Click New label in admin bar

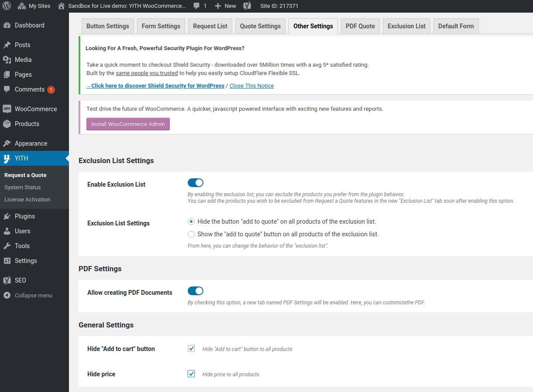click(x=230, y=6)
